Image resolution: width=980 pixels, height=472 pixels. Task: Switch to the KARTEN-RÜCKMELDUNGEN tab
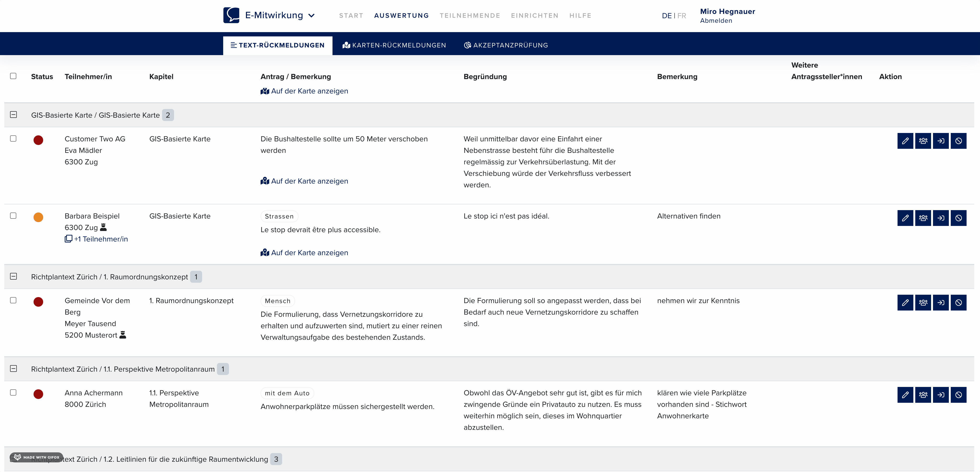pyautogui.click(x=394, y=45)
